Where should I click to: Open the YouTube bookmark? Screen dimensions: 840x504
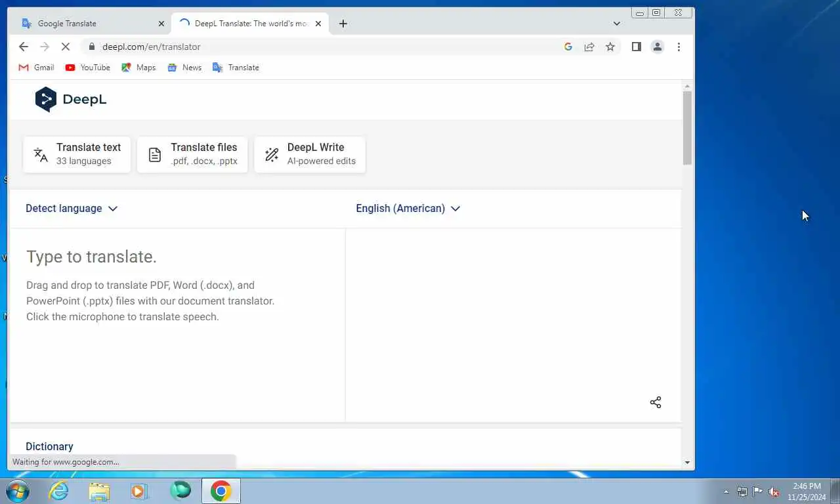tap(88, 68)
